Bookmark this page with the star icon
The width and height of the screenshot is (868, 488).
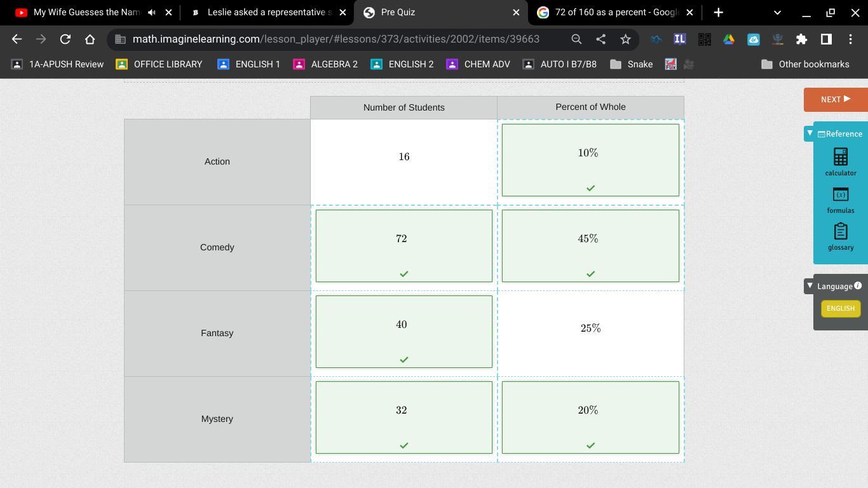625,39
